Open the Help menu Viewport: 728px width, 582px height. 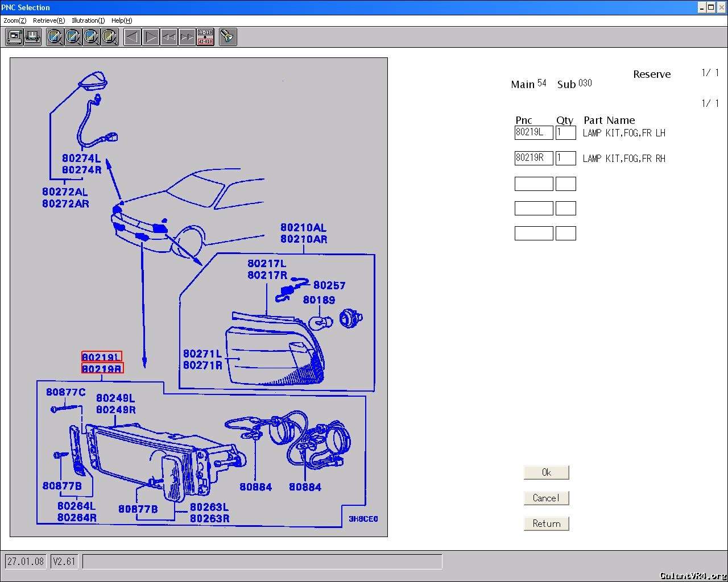122,20
